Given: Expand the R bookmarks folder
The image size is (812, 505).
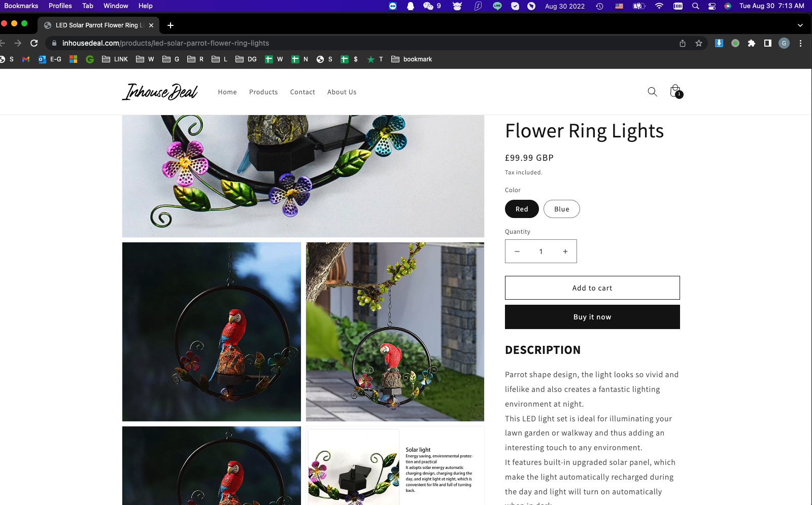Looking at the screenshot, I should [x=195, y=59].
